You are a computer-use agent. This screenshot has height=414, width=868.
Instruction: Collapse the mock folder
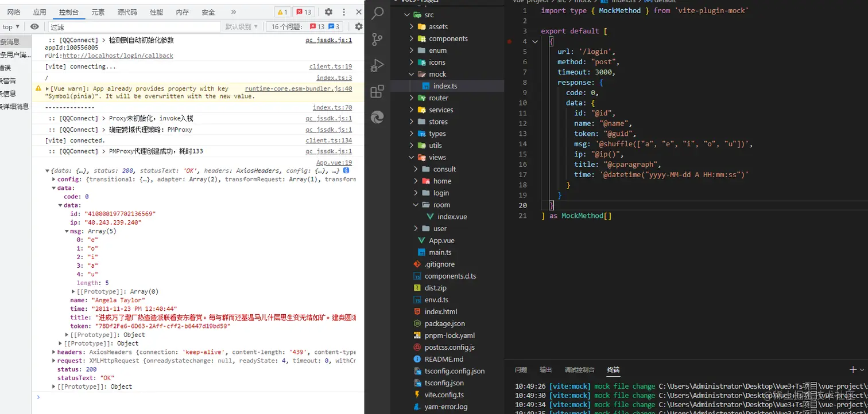pos(411,74)
